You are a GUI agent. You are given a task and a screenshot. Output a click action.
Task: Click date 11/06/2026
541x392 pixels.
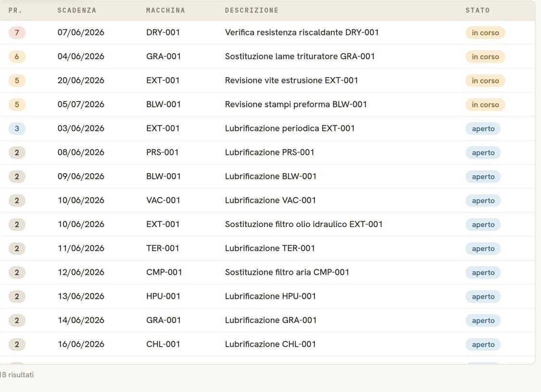[x=81, y=248]
